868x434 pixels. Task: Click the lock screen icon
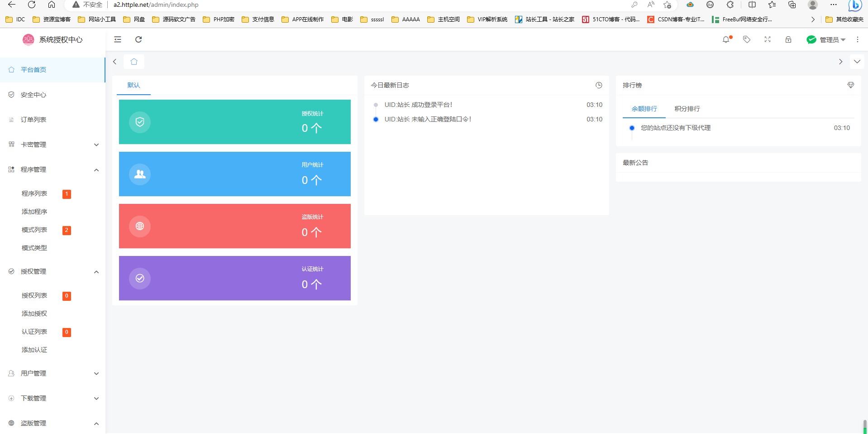point(788,39)
